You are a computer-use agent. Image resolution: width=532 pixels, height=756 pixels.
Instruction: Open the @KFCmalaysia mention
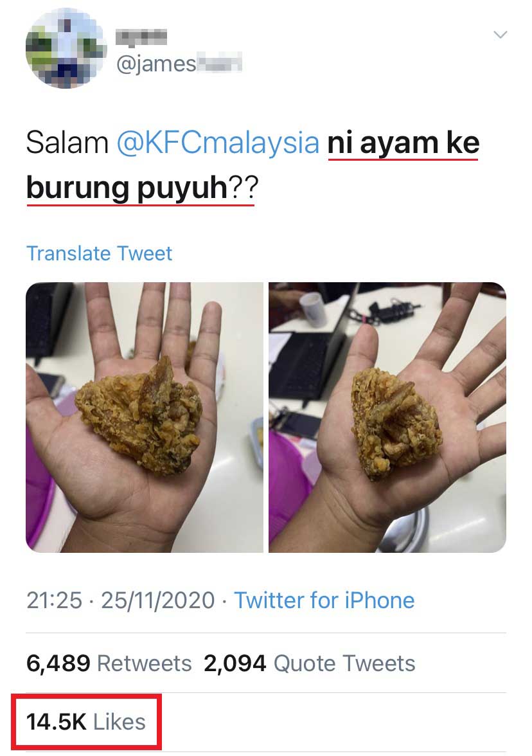[218, 143]
